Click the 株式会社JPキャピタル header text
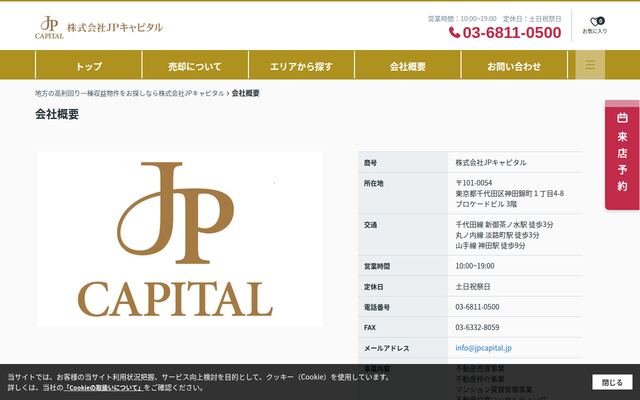The image size is (640, 400). point(115,28)
